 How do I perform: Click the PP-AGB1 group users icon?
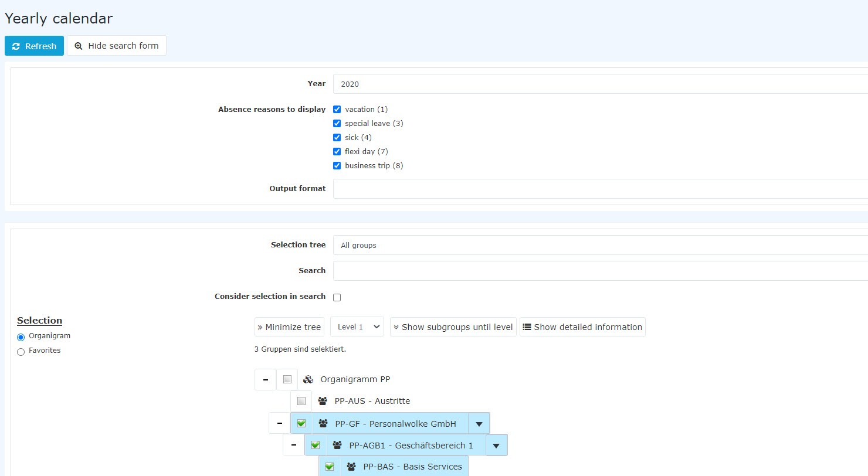tap(337, 445)
